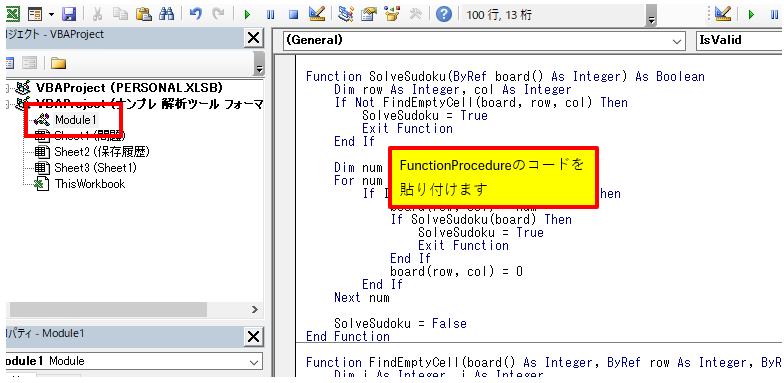Click the 'board(row, col) = 0' line
The width and height of the screenshot is (784, 383).
[456, 272]
